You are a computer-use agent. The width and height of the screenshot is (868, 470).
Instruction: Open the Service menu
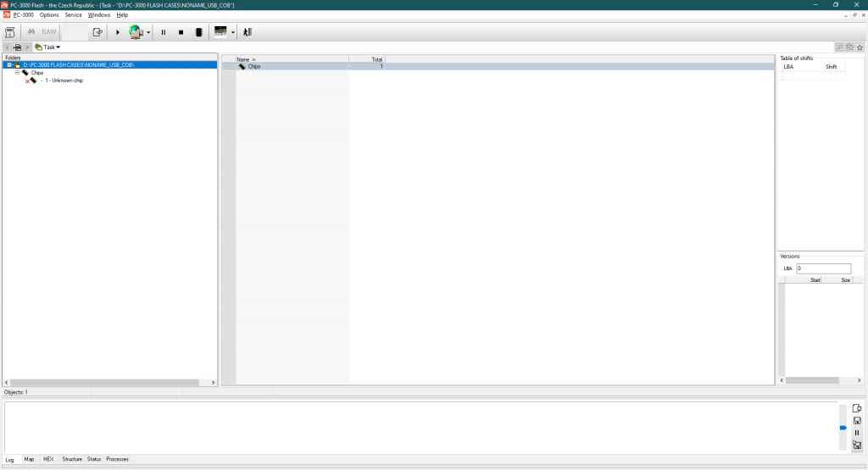pos(74,15)
